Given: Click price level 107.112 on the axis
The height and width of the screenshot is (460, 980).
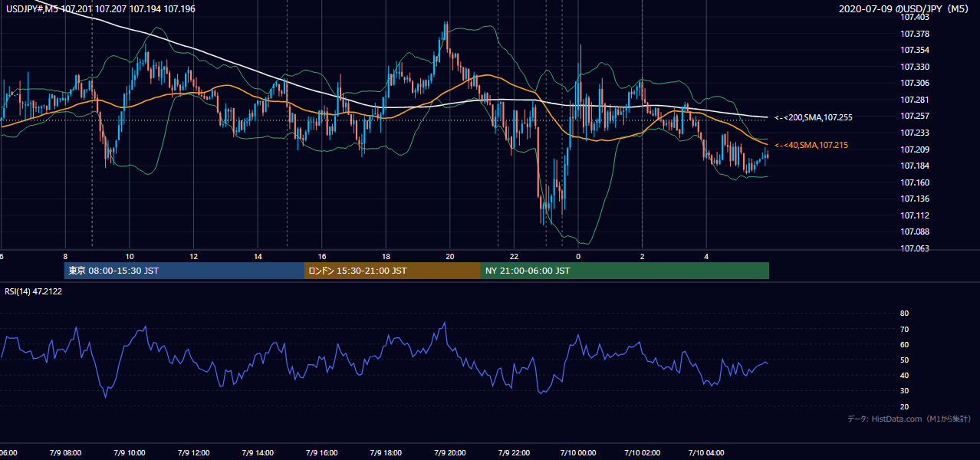Looking at the screenshot, I should tap(915, 215).
